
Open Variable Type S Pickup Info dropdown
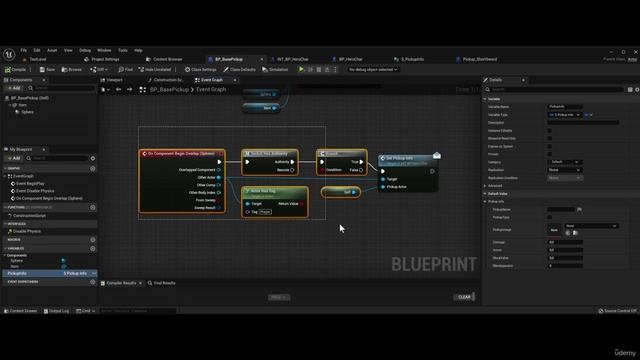tap(564, 115)
